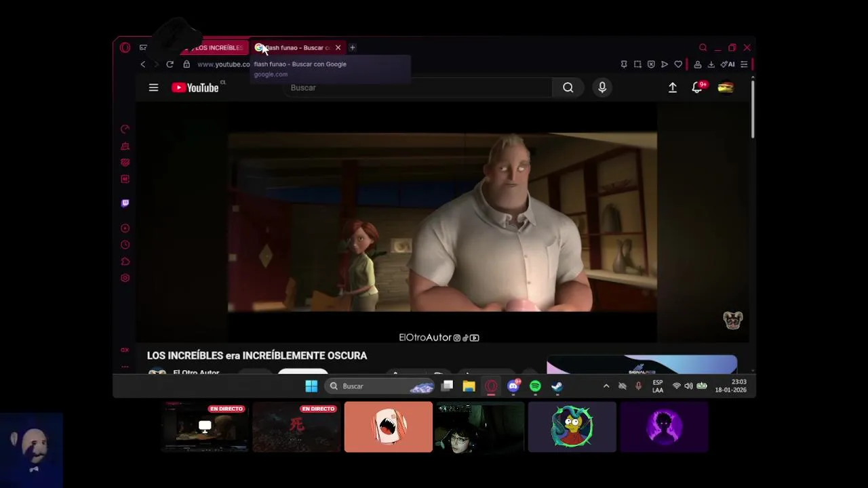Take a snapshot with address bar icon
Viewport: 868px width, 488px height.
pyautogui.click(x=637, y=64)
